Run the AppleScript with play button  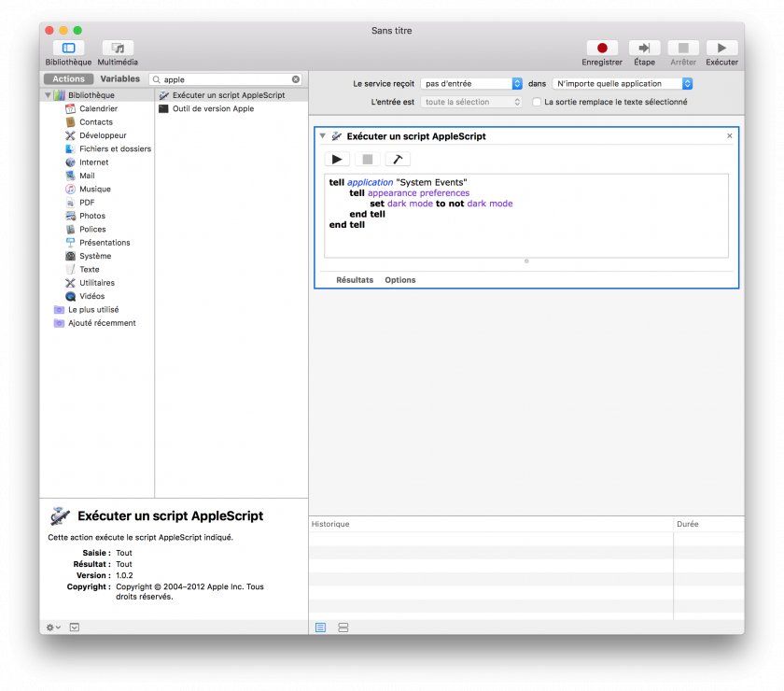[338, 160]
